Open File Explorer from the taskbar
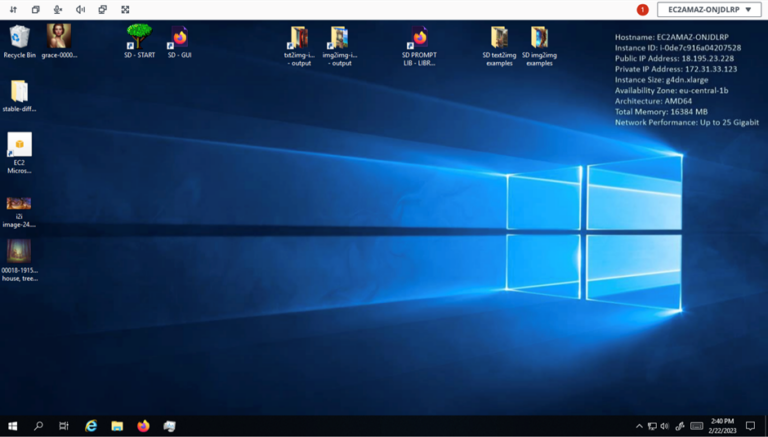Viewport: 768px width, 437px height. (117, 426)
